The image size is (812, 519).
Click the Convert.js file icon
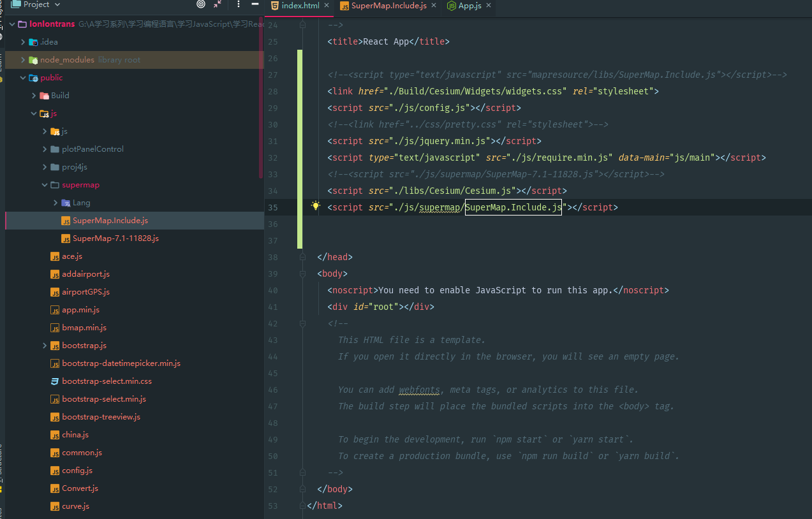(x=55, y=488)
